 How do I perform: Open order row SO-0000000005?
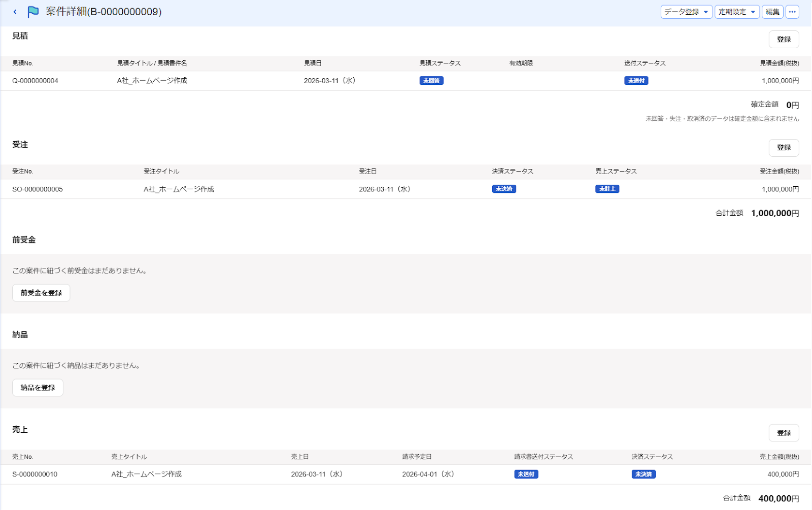coord(405,189)
